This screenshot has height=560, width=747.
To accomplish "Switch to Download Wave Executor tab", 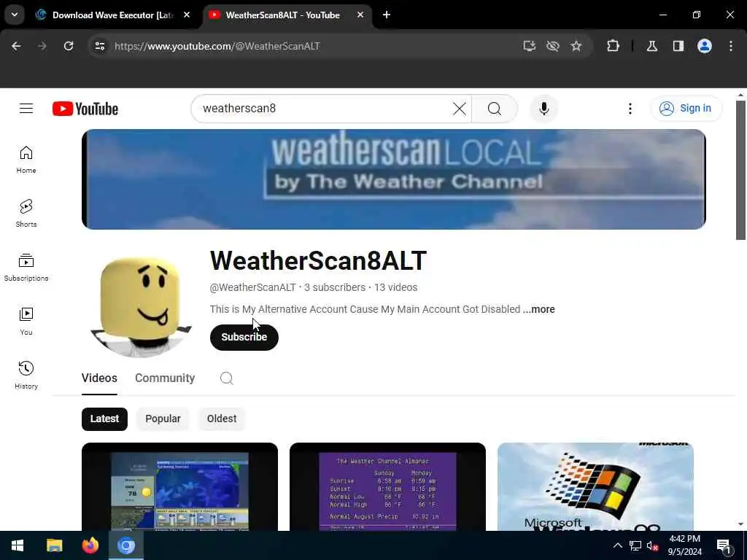I will tap(113, 15).
